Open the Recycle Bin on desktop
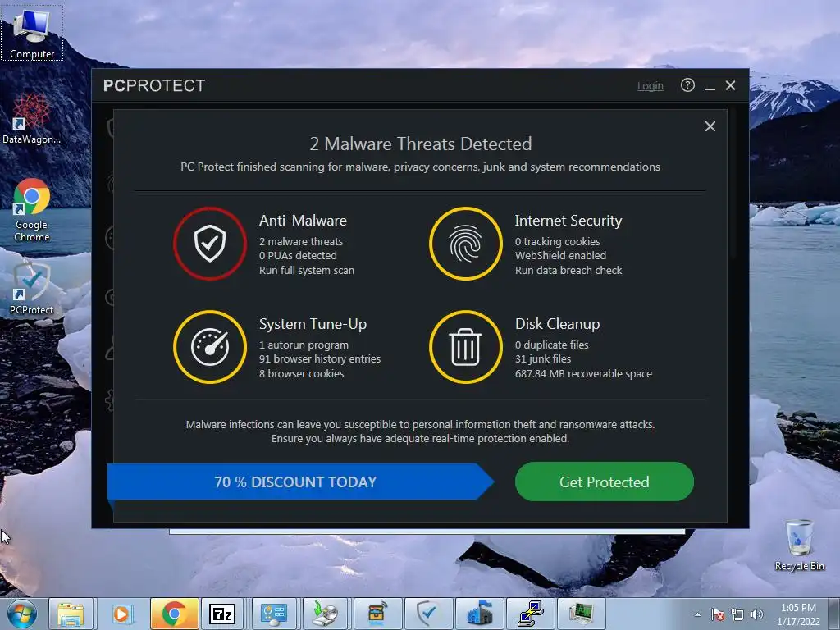Viewport: 840px width, 630px height. tap(799, 545)
